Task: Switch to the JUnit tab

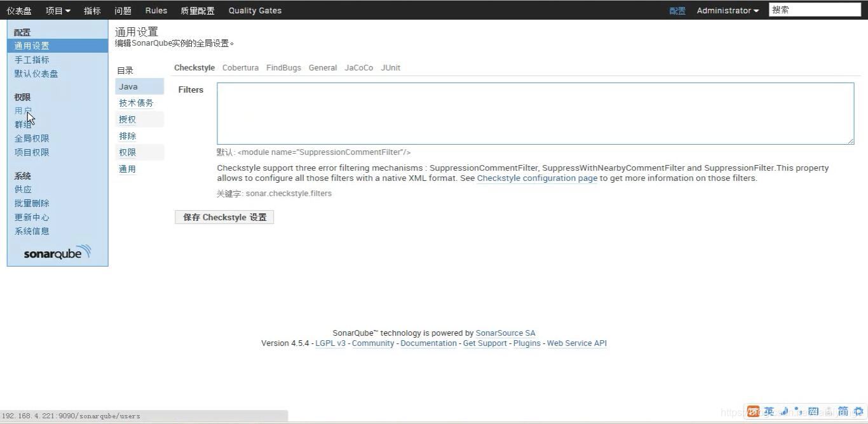Action: [x=391, y=68]
